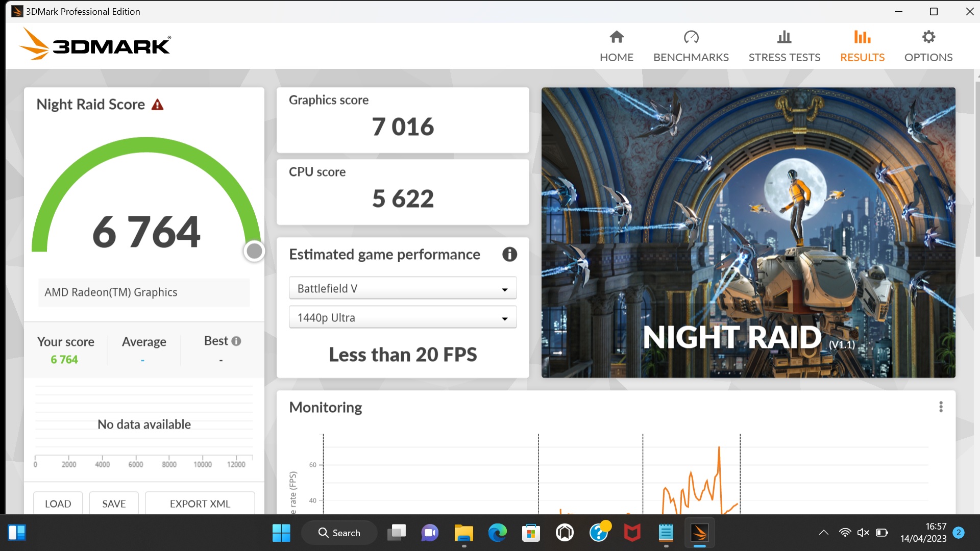Image resolution: width=980 pixels, height=551 pixels.
Task: Click the 3DMark logo in header
Action: click(95, 45)
